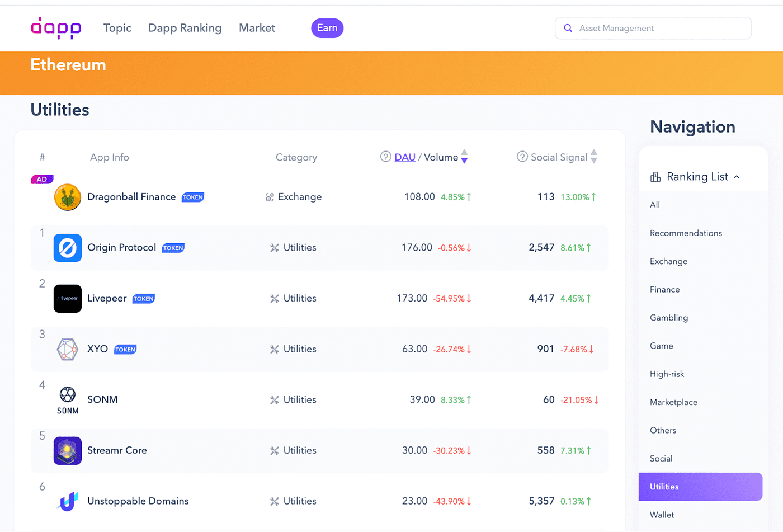Click the Social Signal help icon

coord(522,157)
